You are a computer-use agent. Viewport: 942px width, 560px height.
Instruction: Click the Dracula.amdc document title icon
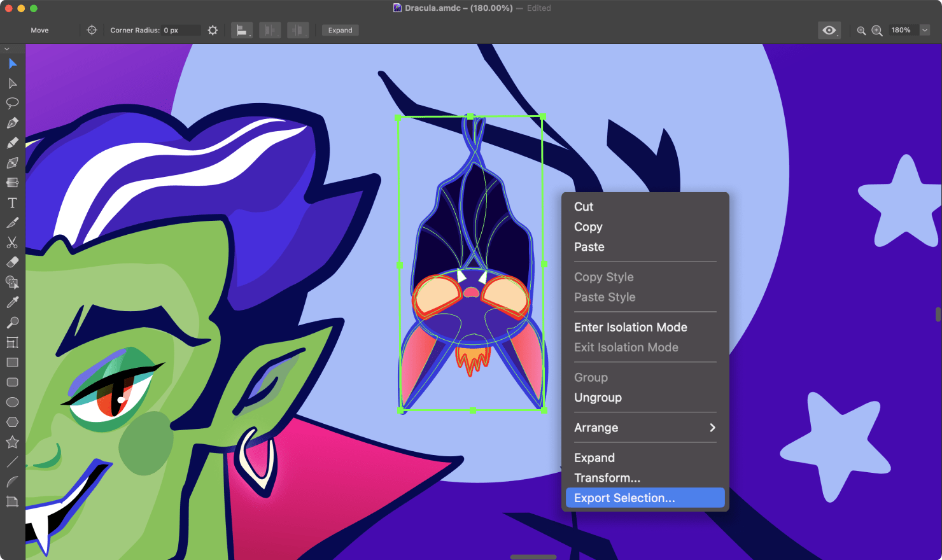click(x=397, y=8)
